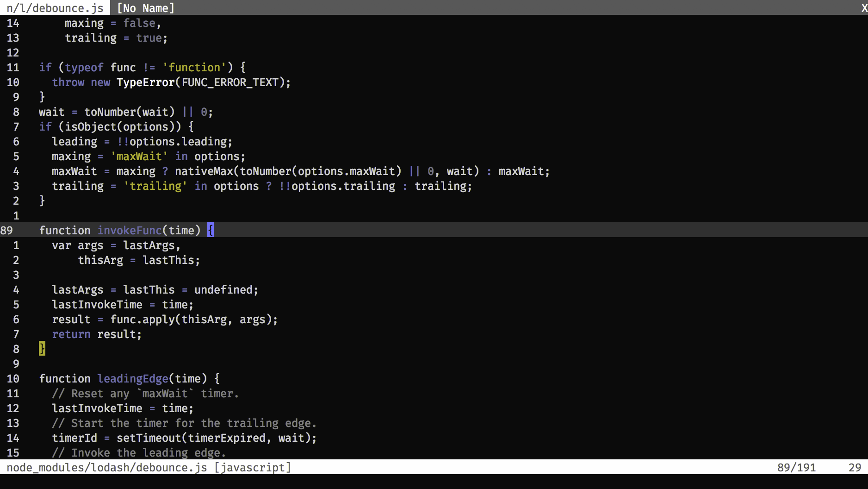This screenshot has height=489, width=868.
Task: Click 'lastArgs' in the var args line
Action: tap(149, 245)
